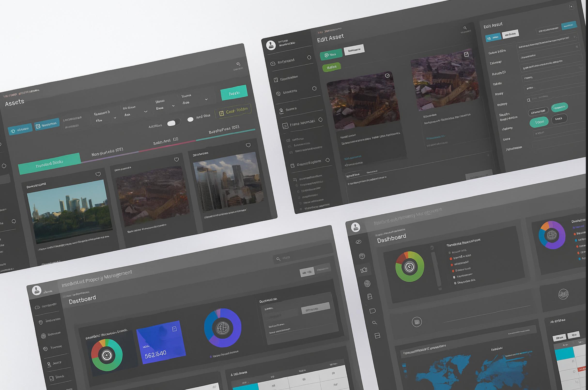Select the Sabh Arel tab
This screenshot has height=390, width=588.
(x=166, y=141)
